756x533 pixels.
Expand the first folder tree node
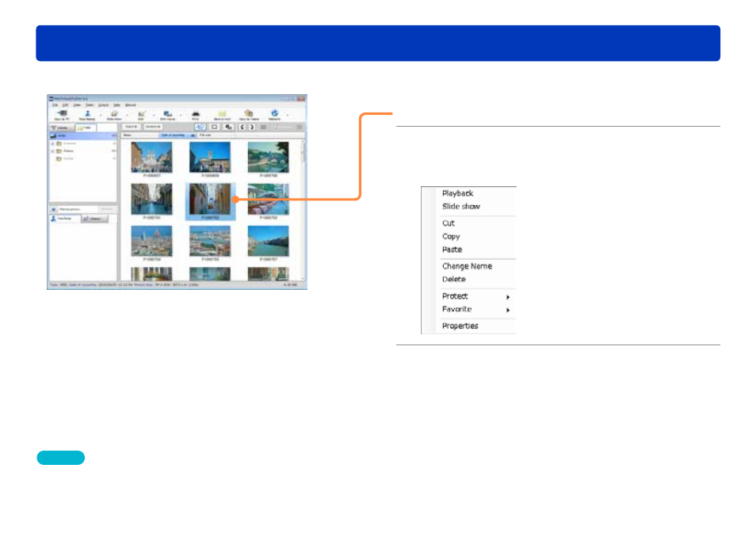(52, 143)
